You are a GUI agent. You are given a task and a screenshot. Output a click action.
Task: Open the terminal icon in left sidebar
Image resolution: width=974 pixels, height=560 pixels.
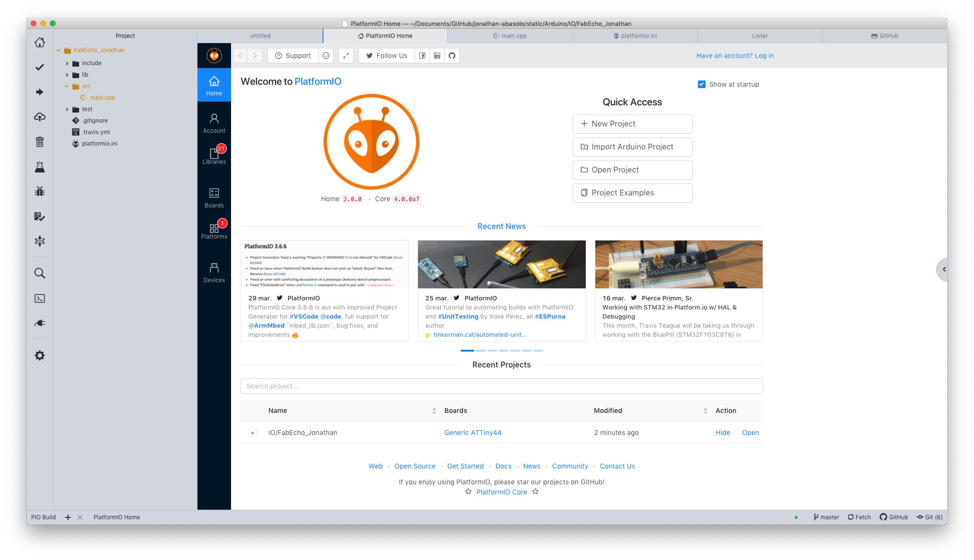click(x=40, y=298)
